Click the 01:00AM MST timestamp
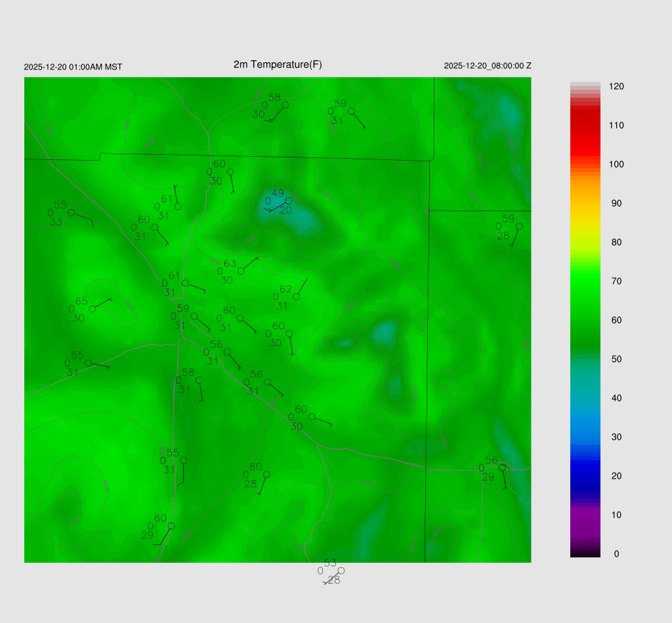This screenshot has width=672, height=623. coord(73,67)
